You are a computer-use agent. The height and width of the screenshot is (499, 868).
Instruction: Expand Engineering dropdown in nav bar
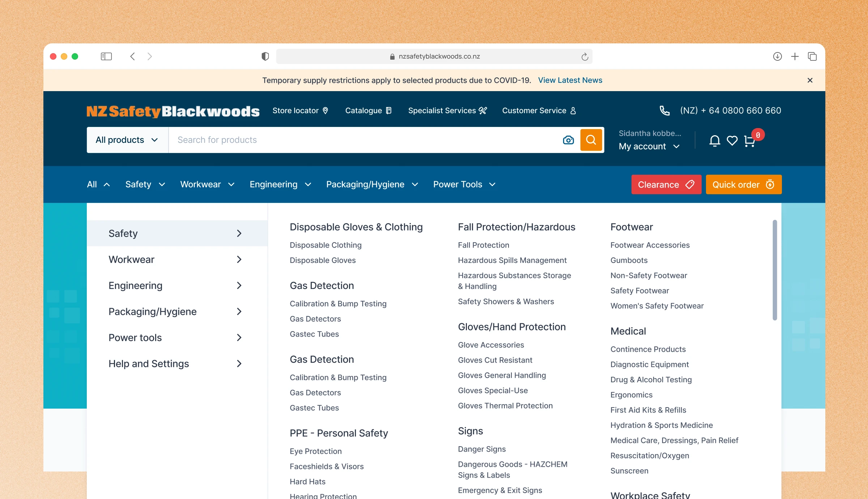click(281, 184)
